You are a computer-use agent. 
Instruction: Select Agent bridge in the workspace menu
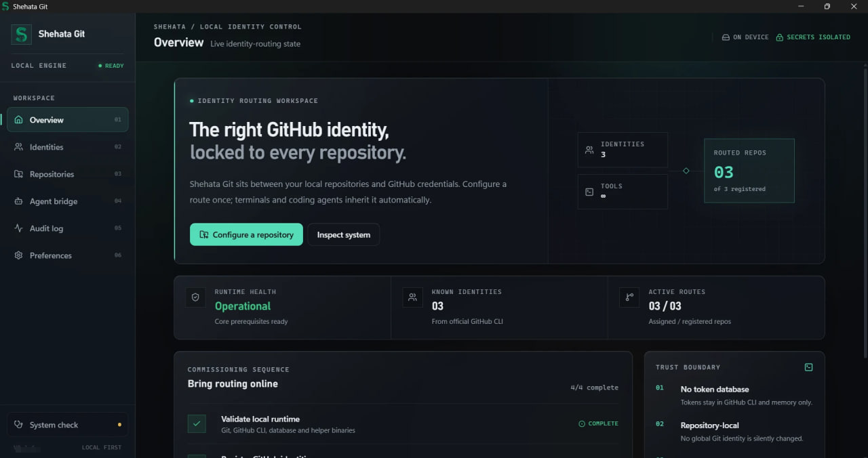click(x=68, y=201)
